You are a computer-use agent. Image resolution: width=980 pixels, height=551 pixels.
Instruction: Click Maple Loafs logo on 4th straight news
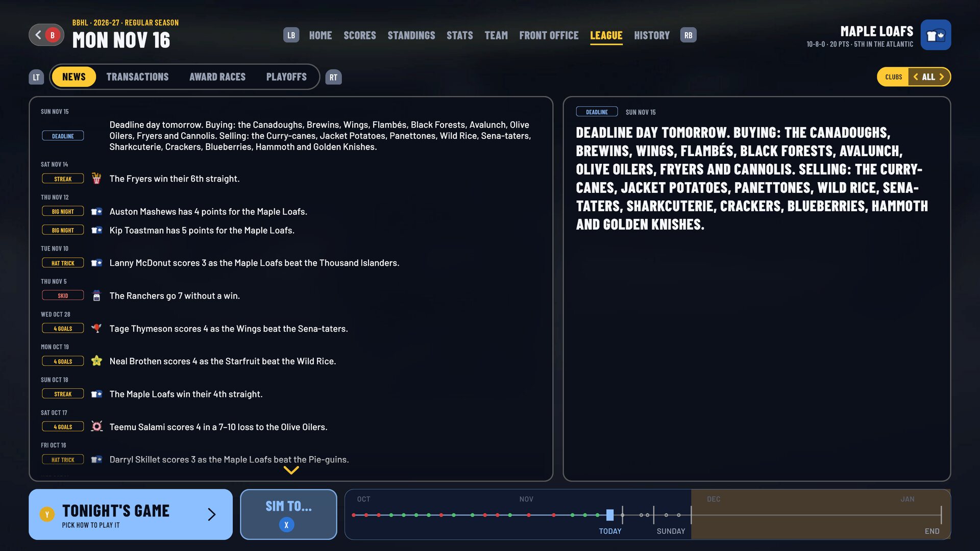tap(96, 394)
